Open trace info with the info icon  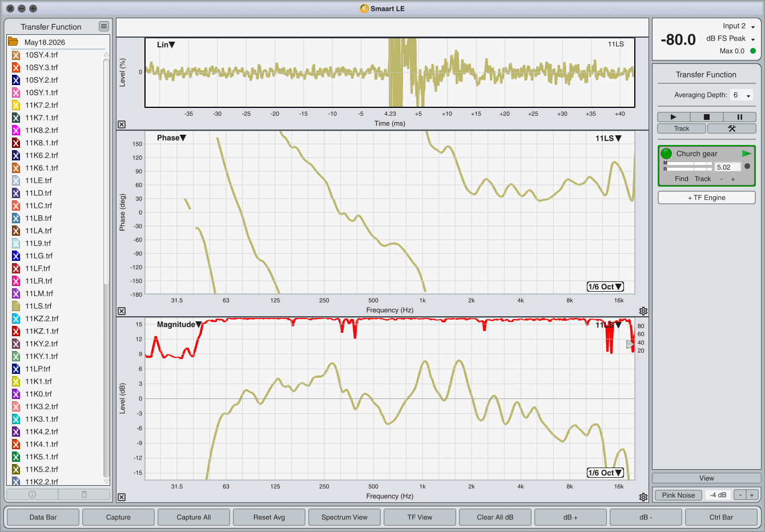tap(32, 494)
